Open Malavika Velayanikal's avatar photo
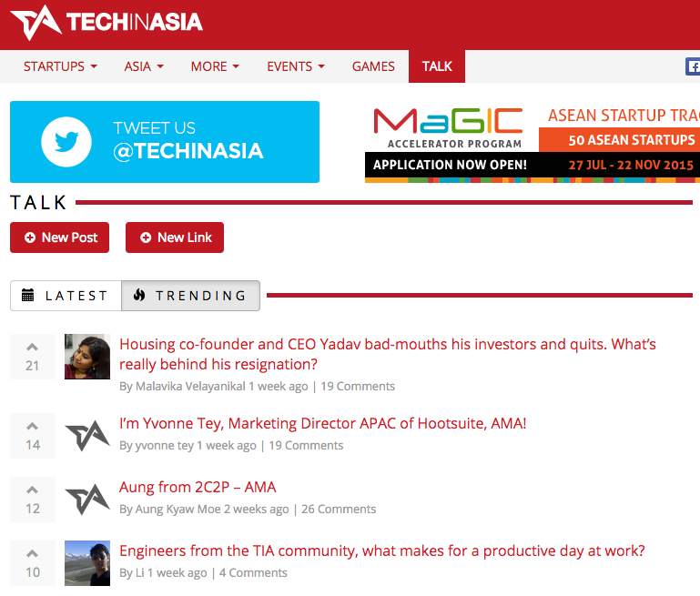This screenshot has height=596, width=700. click(87, 357)
